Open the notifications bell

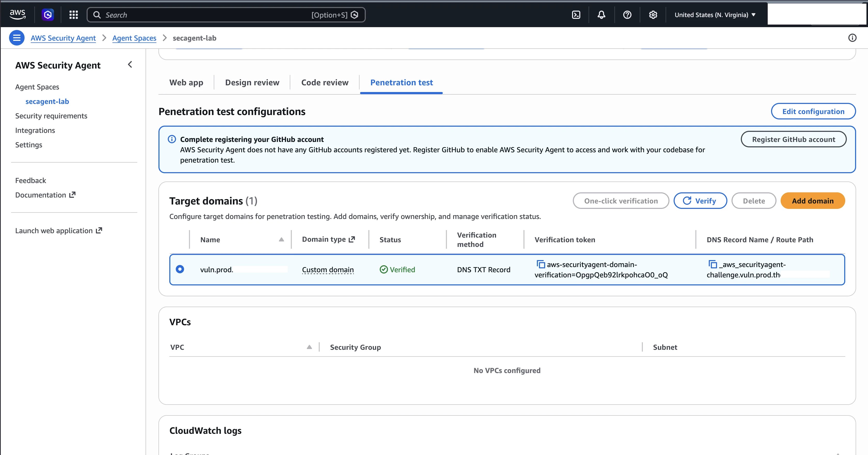pyautogui.click(x=601, y=15)
